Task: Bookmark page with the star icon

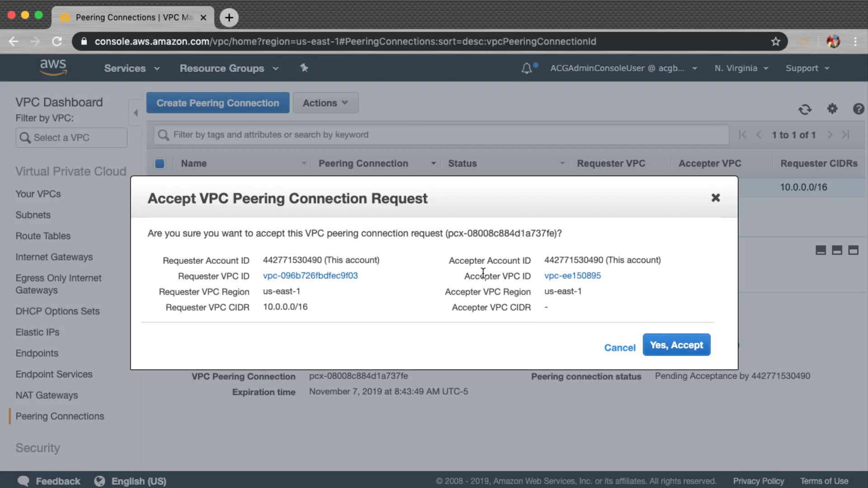Action: click(776, 42)
